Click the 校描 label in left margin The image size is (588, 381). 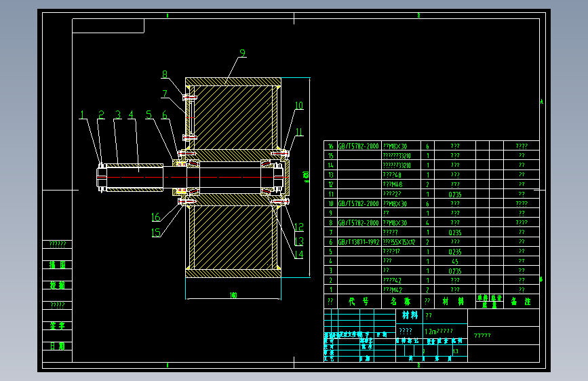coord(58,285)
